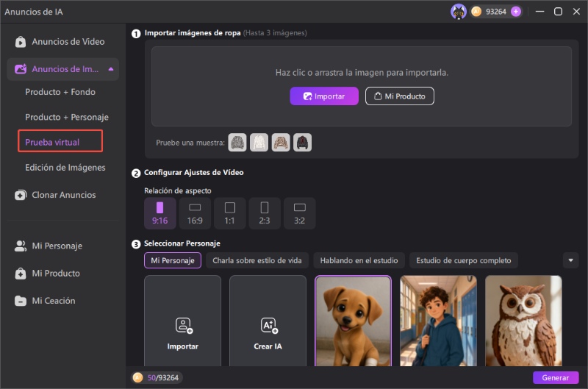This screenshot has height=389, width=588.
Task: Click the Mi Producto outlined button
Action: coord(400,96)
